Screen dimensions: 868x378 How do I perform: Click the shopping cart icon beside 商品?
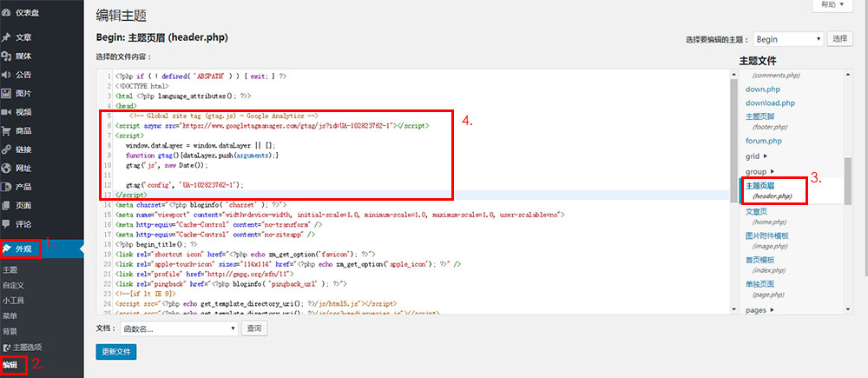click(x=7, y=131)
